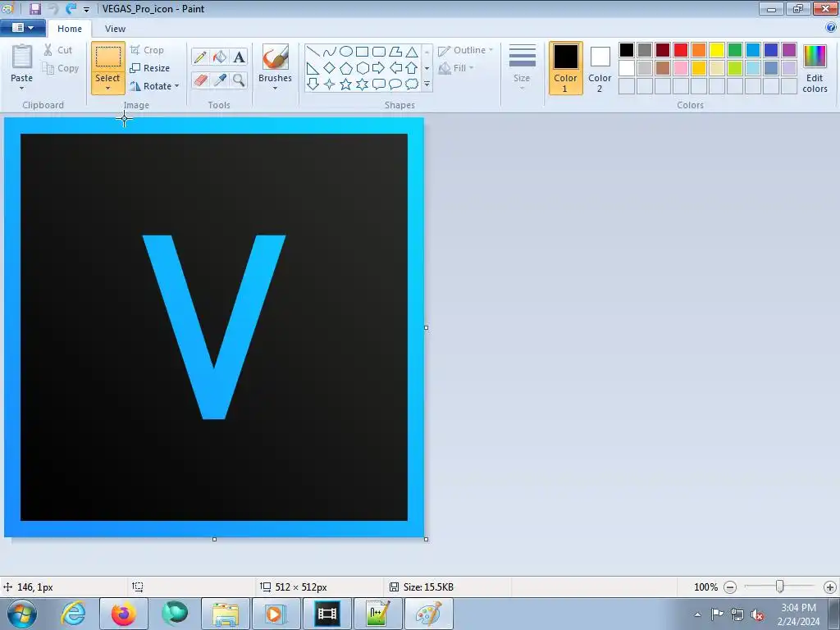Select the Magnifier tool
Viewport: 840px width, 630px height.
(239, 80)
